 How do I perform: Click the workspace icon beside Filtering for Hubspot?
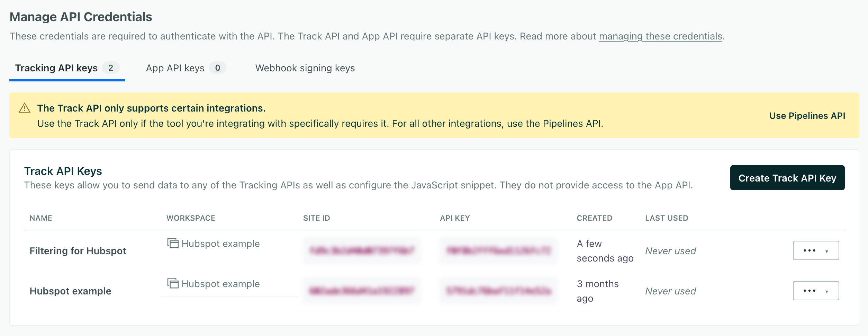tap(173, 244)
